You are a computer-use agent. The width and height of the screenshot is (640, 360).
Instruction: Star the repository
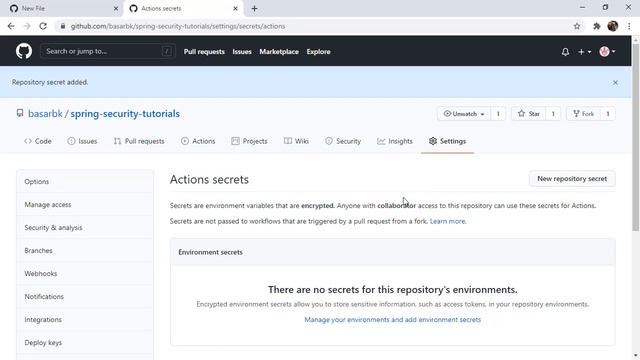tap(529, 114)
